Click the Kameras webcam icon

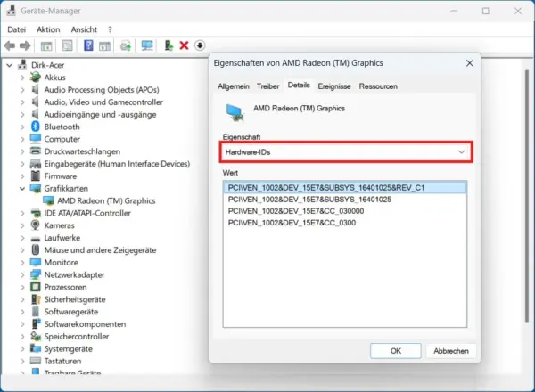(x=36, y=225)
